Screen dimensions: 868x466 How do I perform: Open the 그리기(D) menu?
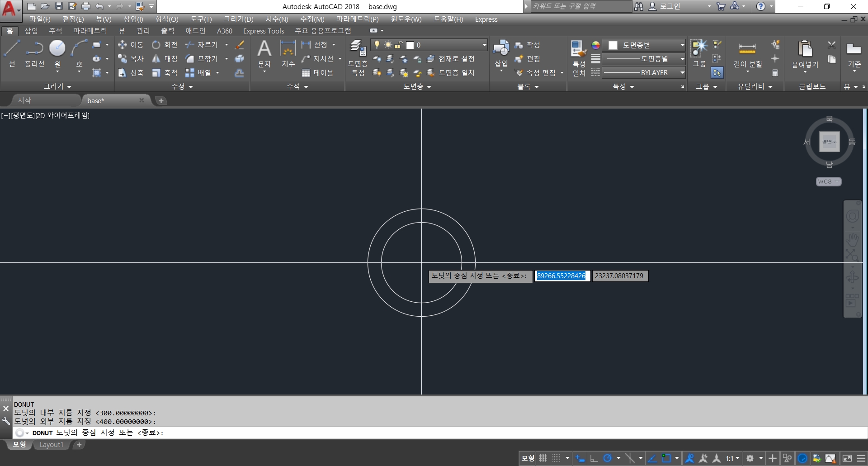coord(238,19)
